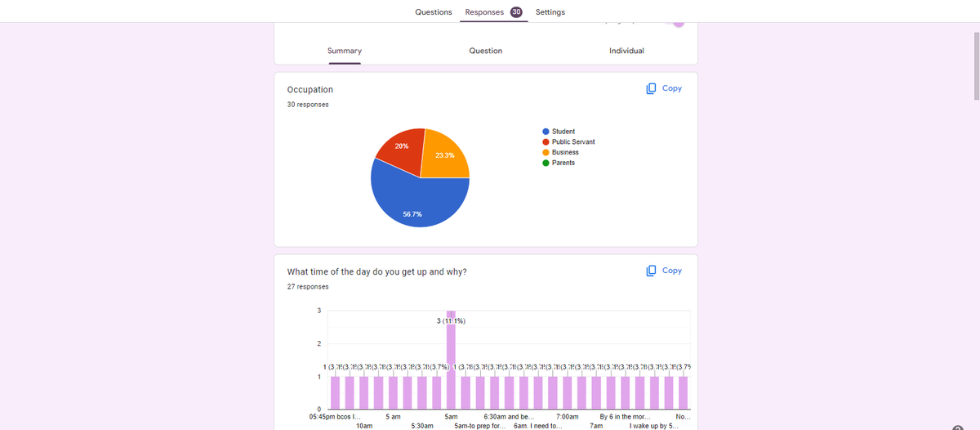Screen dimensions: 980x430
Task: Switch to Question view
Action: tap(486, 51)
